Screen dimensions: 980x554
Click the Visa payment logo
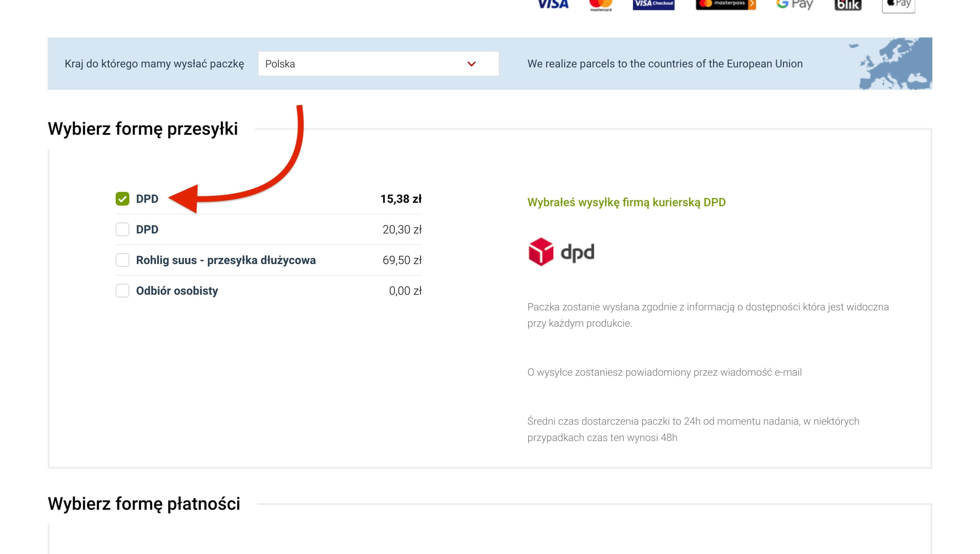553,4
